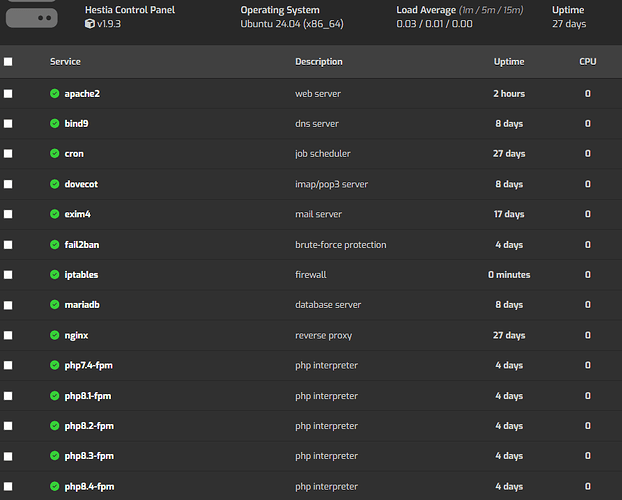Click the green status icon for php8.2-fpm
This screenshot has height=500, width=622.
pyautogui.click(x=55, y=426)
